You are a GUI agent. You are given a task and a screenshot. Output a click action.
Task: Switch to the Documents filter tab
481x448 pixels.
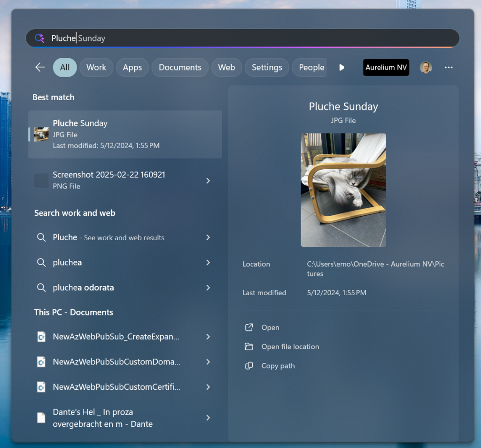pos(180,67)
